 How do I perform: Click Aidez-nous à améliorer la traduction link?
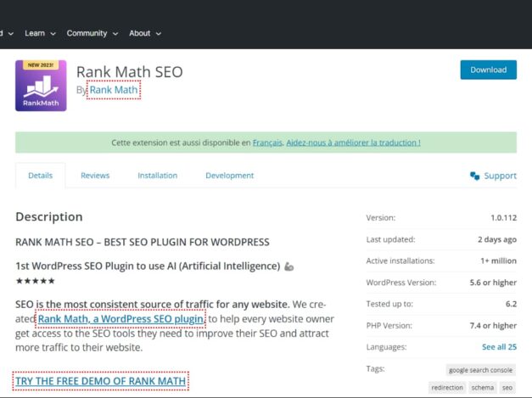point(353,143)
